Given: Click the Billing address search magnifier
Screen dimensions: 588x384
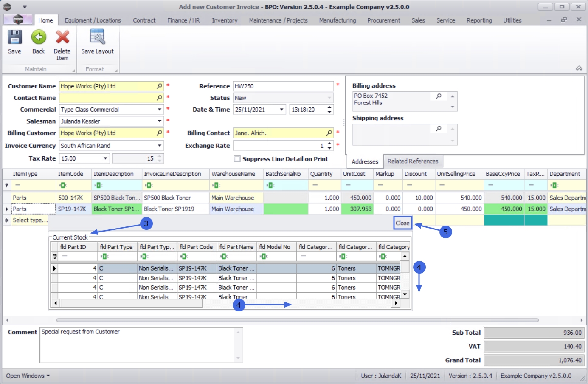Looking at the screenshot, I should pyautogui.click(x=439, y=96).
